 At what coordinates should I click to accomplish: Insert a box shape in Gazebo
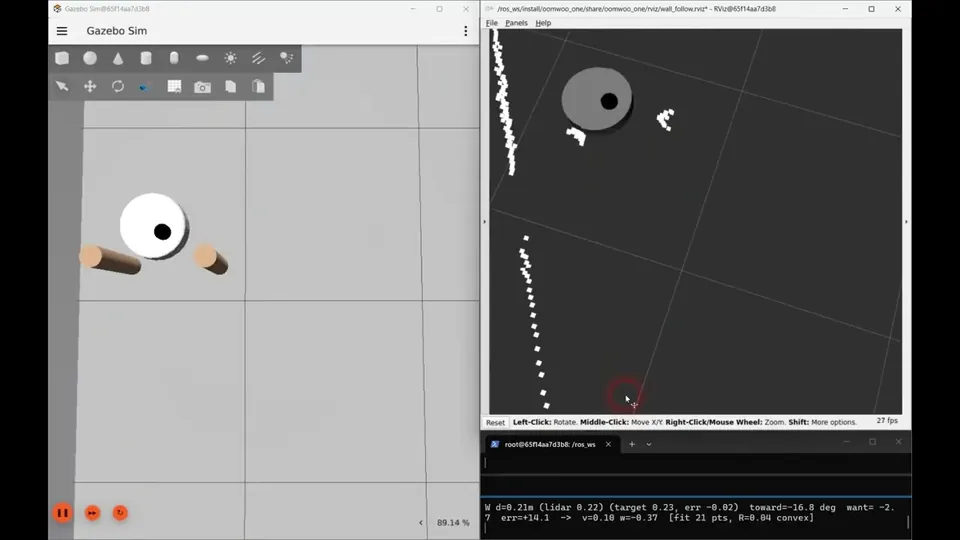[x=62, y=58]
